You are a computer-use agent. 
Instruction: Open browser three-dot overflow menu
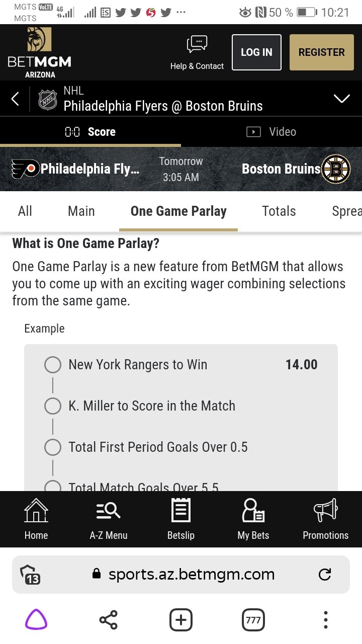(x=326, y=620)
